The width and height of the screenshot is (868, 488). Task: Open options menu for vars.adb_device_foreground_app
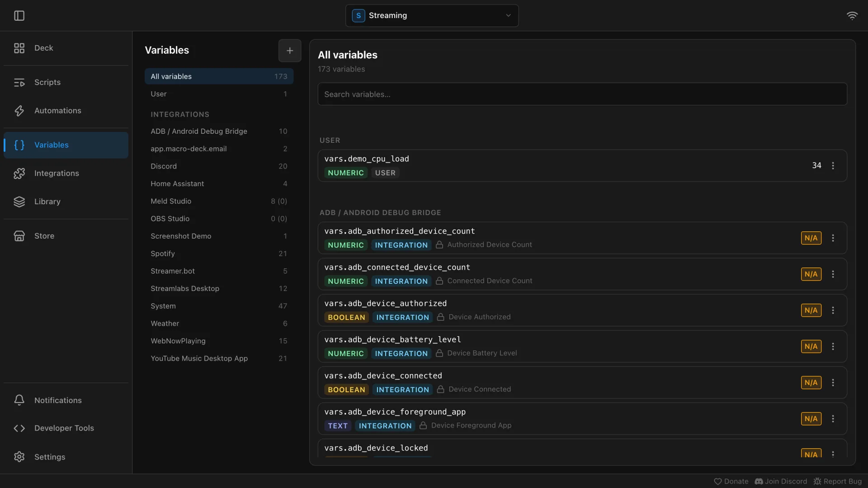point(833,419)
